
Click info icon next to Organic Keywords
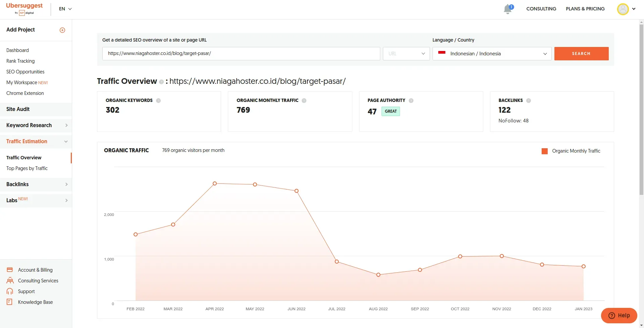click(x=158, y=101)
